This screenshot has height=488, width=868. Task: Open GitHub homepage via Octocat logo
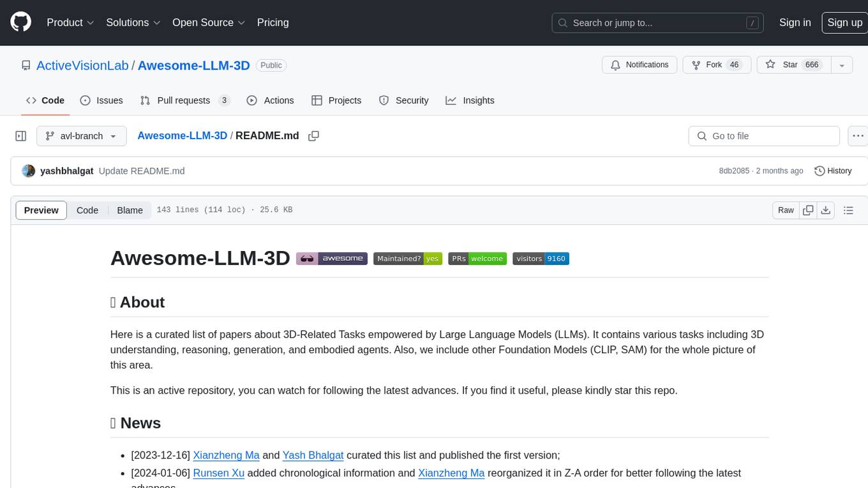click(x=20, y=22)
